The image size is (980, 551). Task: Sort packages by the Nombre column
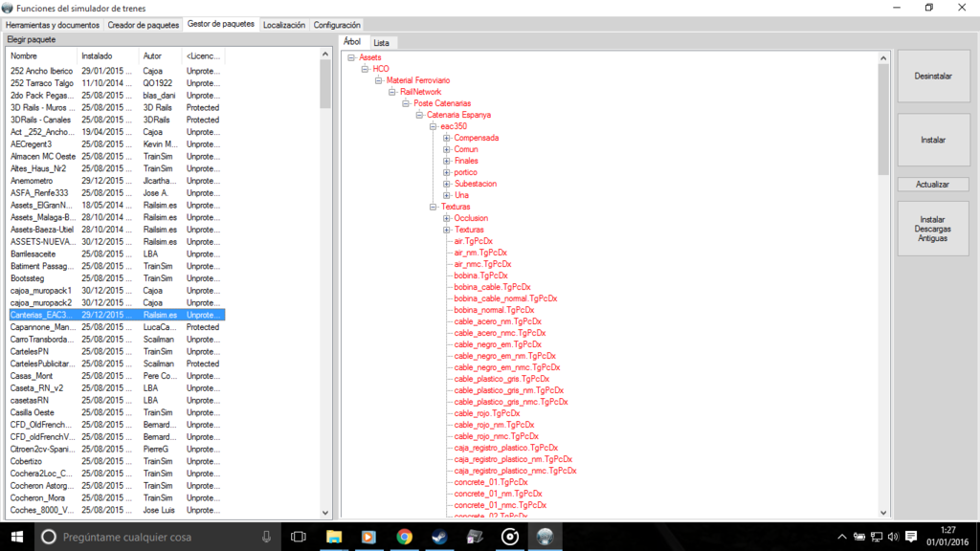click(x=42, y=56)
